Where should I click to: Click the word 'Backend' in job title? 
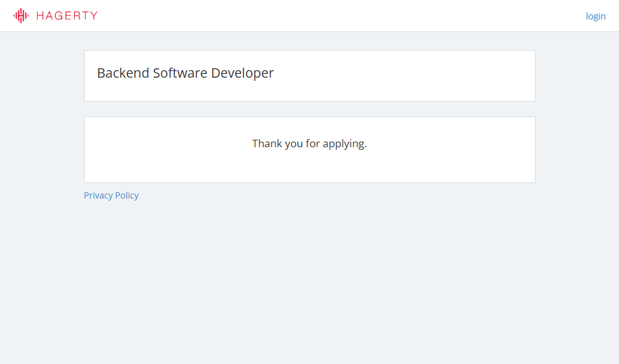pos(123,73)
